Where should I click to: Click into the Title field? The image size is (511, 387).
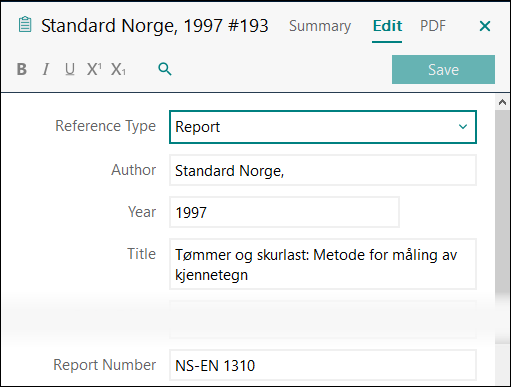323,264
